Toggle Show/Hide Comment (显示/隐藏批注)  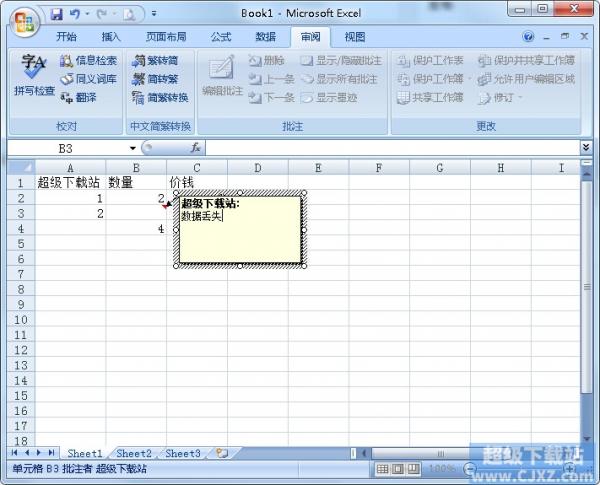340,61
